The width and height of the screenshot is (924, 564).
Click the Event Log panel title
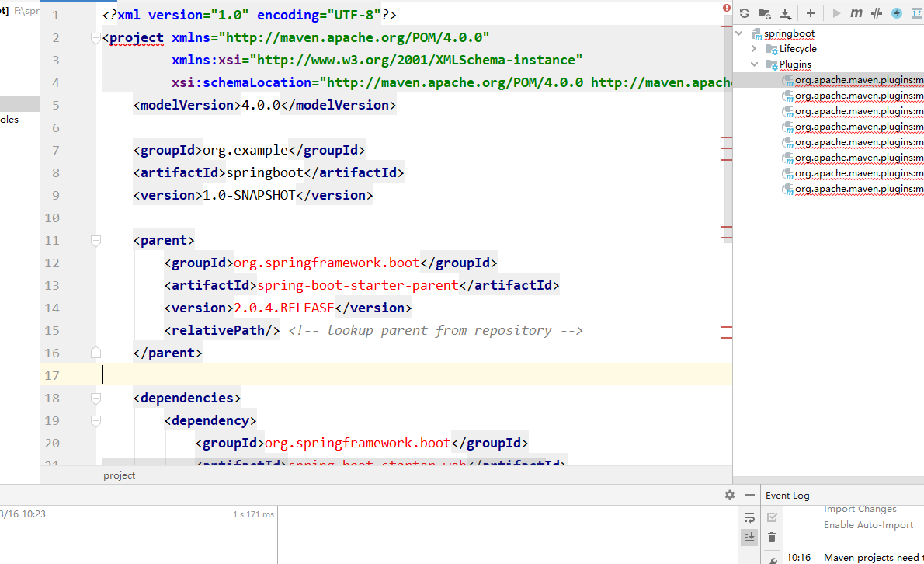tap(787, 496)
